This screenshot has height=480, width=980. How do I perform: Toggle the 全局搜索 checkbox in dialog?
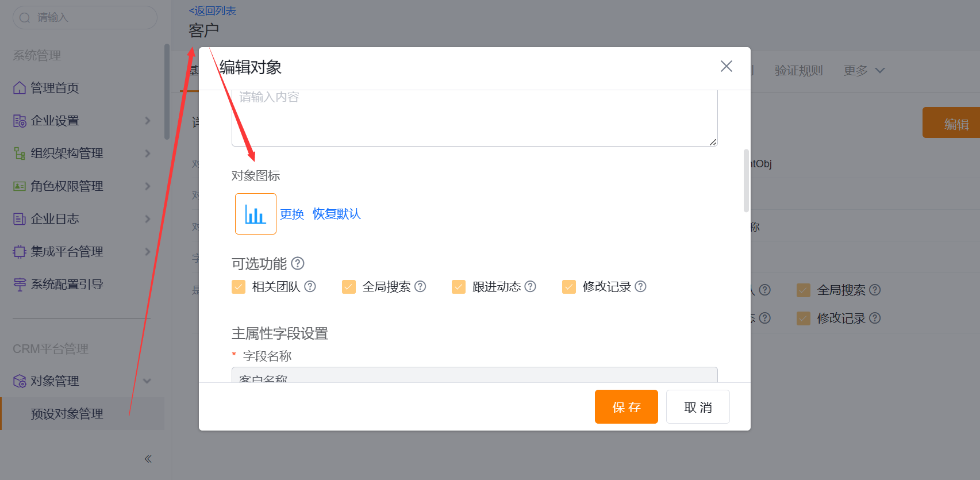[x=349, y=287]
